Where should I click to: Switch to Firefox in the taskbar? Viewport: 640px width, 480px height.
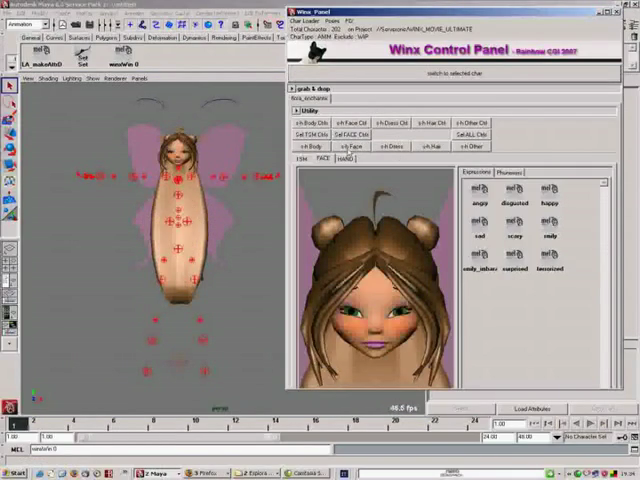[x=207, y=473]
